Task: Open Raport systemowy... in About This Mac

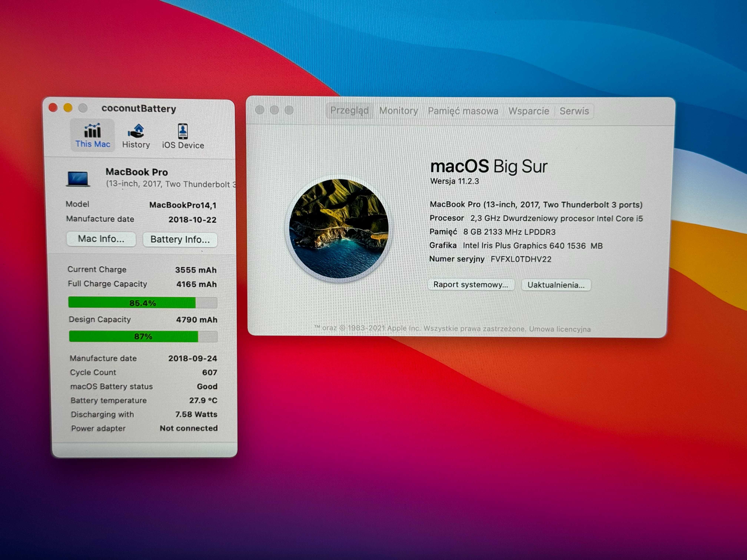Action: click(471, 285)
